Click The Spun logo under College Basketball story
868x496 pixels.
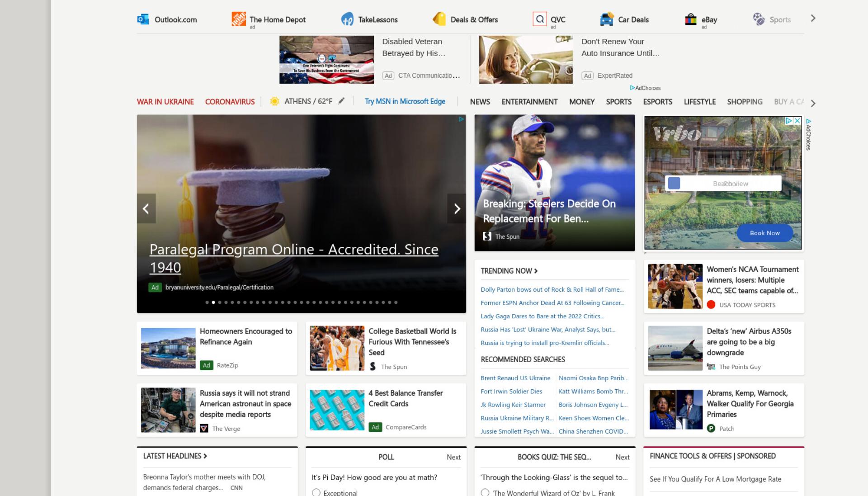pos(373,366)
